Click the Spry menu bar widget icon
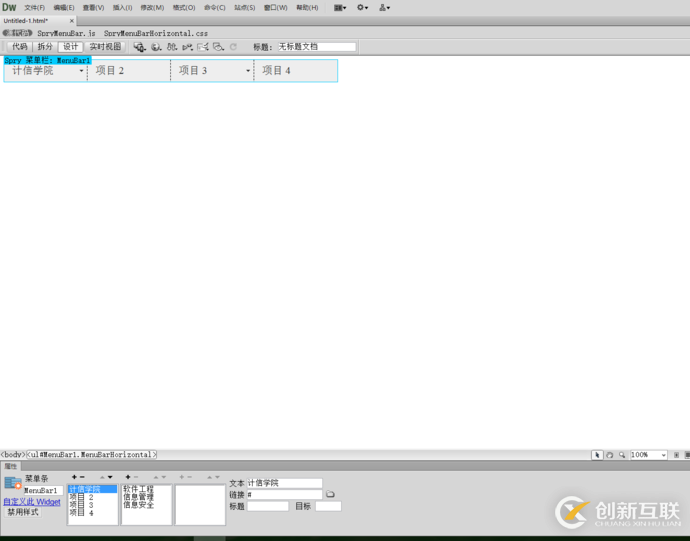This screenshot has width=690, height=541. [13, 483]
